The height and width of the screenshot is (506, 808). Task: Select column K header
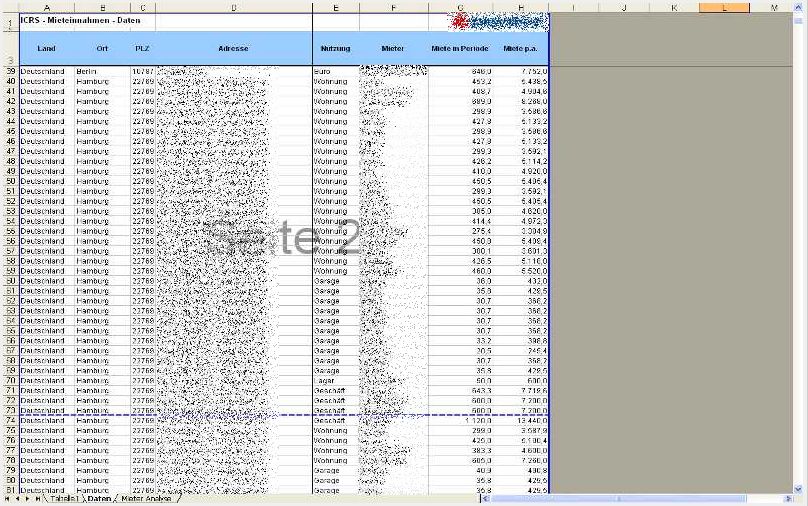[674, 8]
